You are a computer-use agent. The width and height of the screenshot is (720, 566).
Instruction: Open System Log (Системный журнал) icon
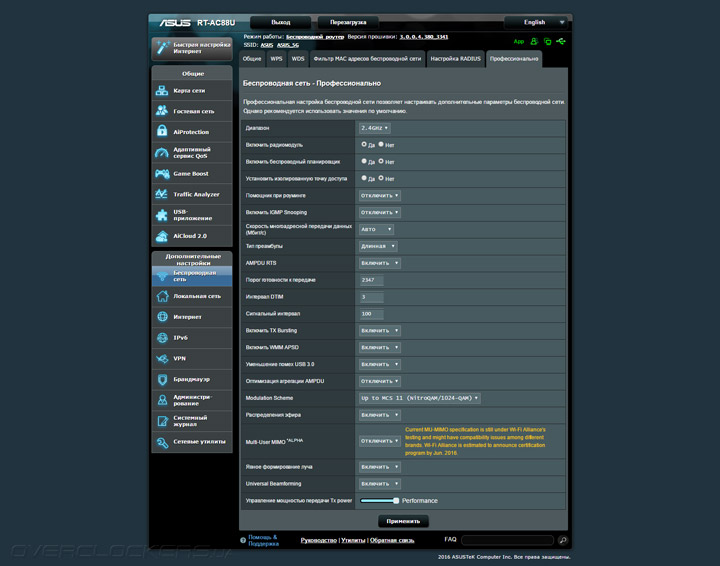[x=162, y=421]
